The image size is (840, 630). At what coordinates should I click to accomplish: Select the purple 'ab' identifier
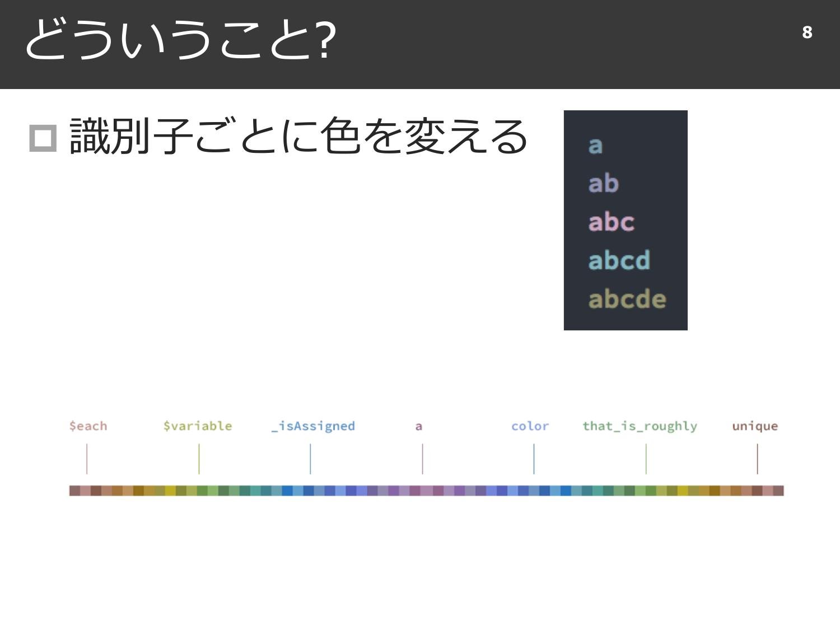pyautogui.click(x=604, y=183)
